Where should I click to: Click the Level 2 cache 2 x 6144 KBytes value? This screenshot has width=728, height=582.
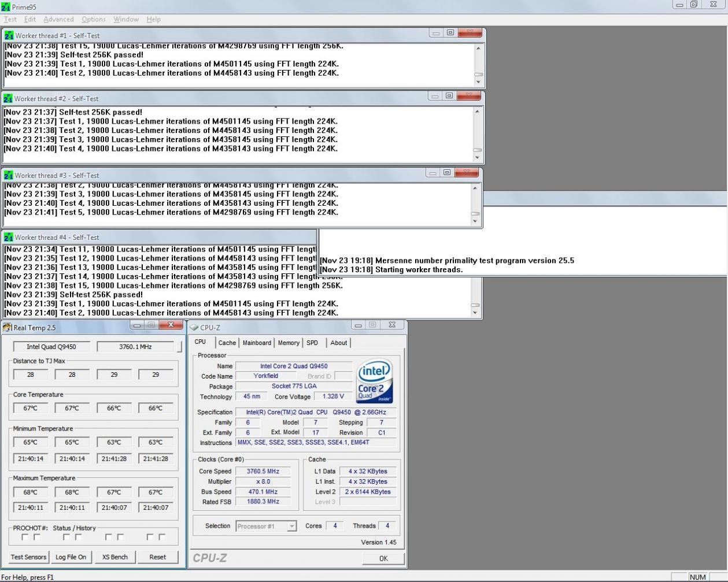368,492
